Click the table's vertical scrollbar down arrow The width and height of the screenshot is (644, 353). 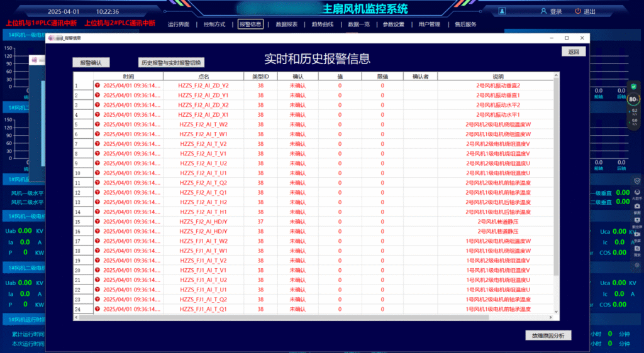(x=556, y=312)
